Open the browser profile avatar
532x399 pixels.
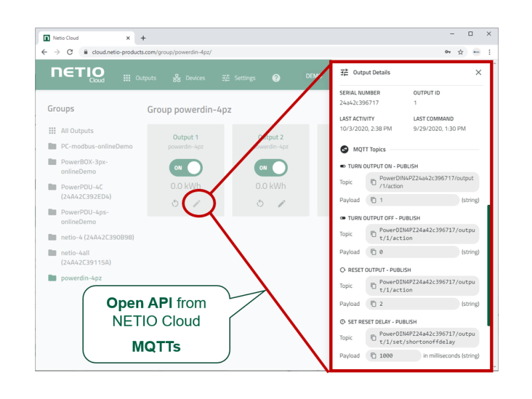pos(476,52)
